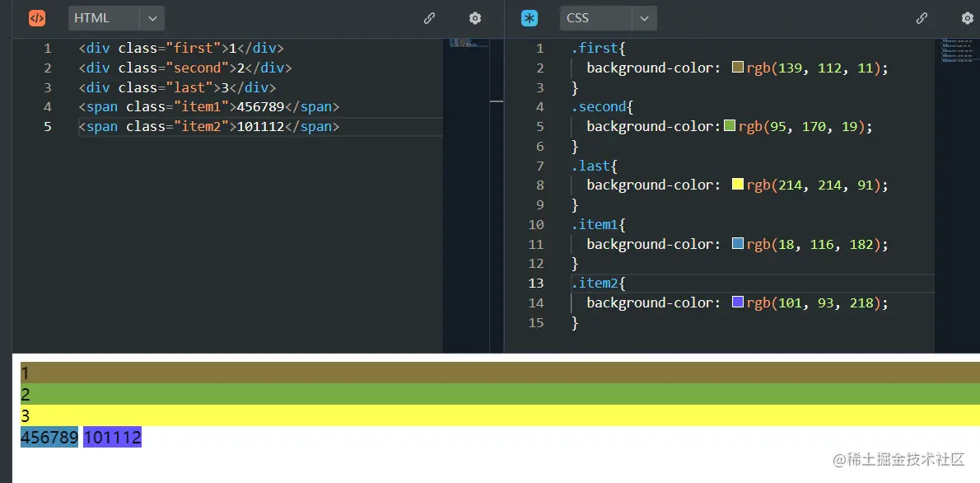
Task: Click the yellow preview bar labeled 3
Action: pos(500,415)
